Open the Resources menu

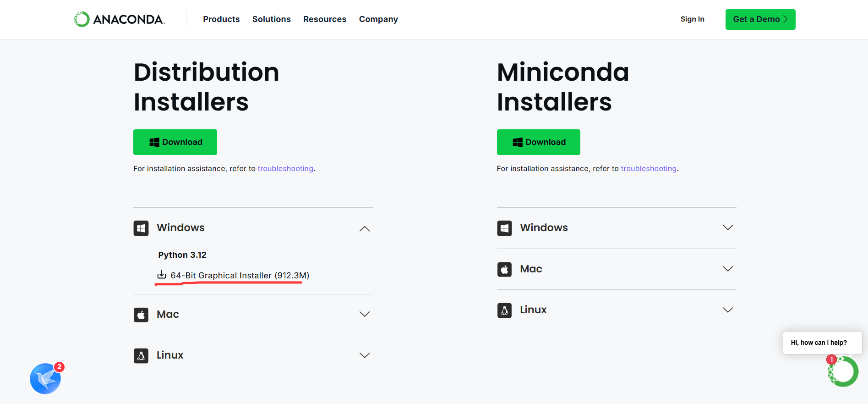pyautogui.click(x=325, y=19)
